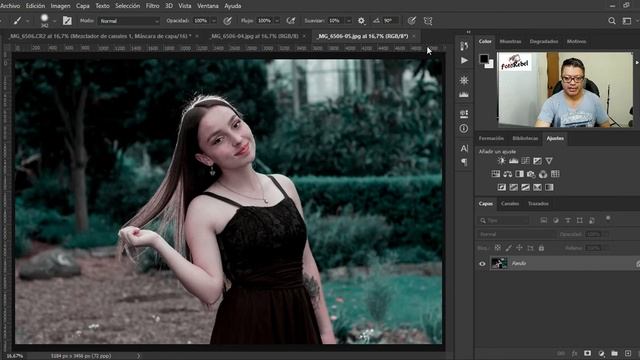Add an Exposure adjustment
This screenshot has height=360, width=640.
(x=538, y=161)
